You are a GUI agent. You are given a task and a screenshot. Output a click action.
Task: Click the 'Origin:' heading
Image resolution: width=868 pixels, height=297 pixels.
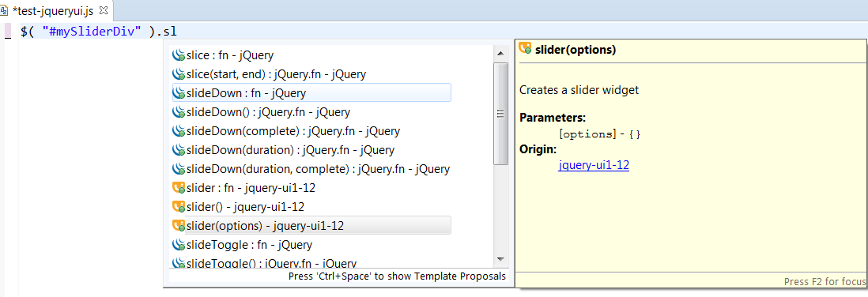[538, 149]
